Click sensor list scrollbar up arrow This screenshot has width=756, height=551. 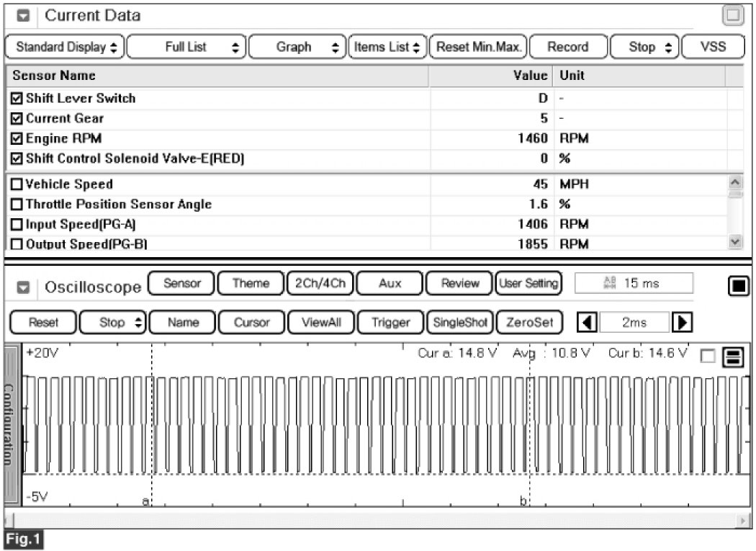(735, 182)
